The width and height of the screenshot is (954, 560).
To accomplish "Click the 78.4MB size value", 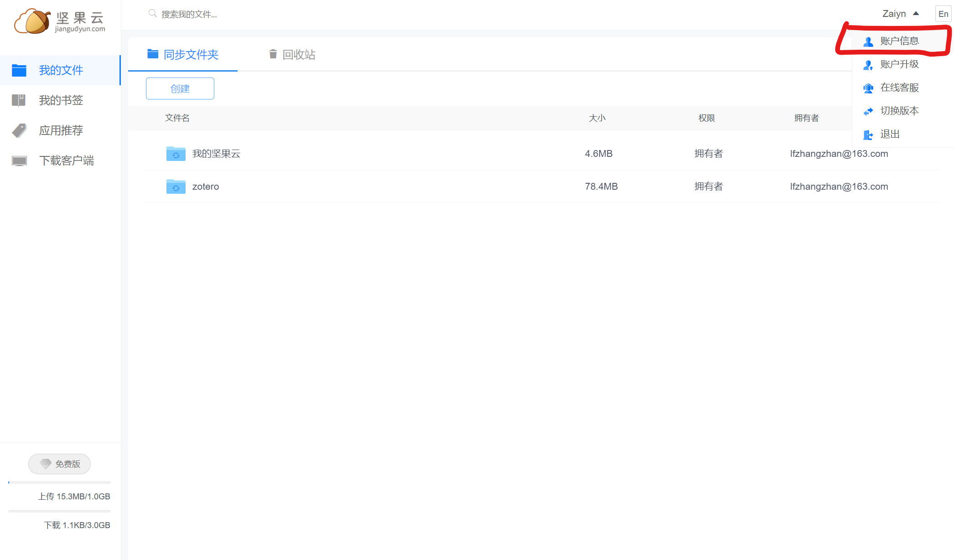I will click(x=601, y=187).
